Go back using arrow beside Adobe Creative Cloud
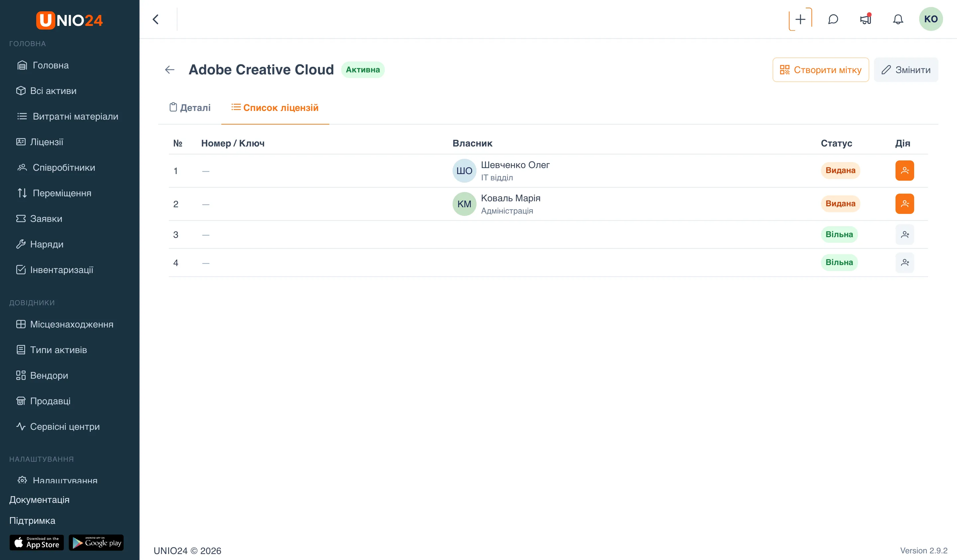 [x=170, y=69]
